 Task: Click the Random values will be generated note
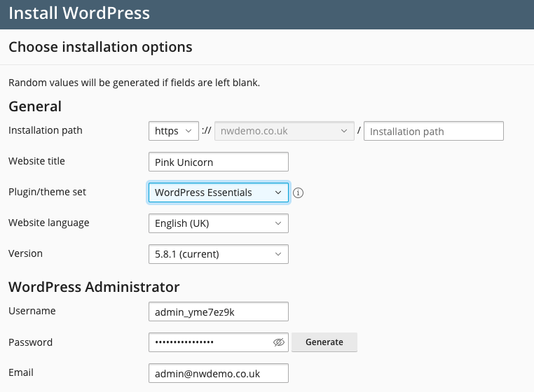(134, 83)
